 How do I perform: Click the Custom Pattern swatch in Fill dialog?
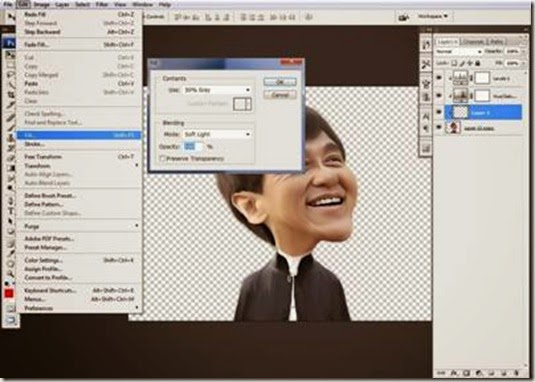[x=242, y=104]
